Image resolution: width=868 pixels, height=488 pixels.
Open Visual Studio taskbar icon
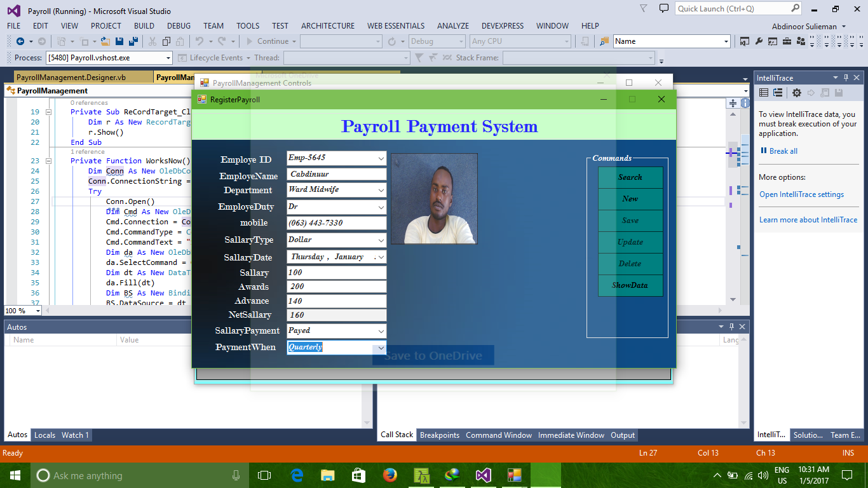point(484,475)
